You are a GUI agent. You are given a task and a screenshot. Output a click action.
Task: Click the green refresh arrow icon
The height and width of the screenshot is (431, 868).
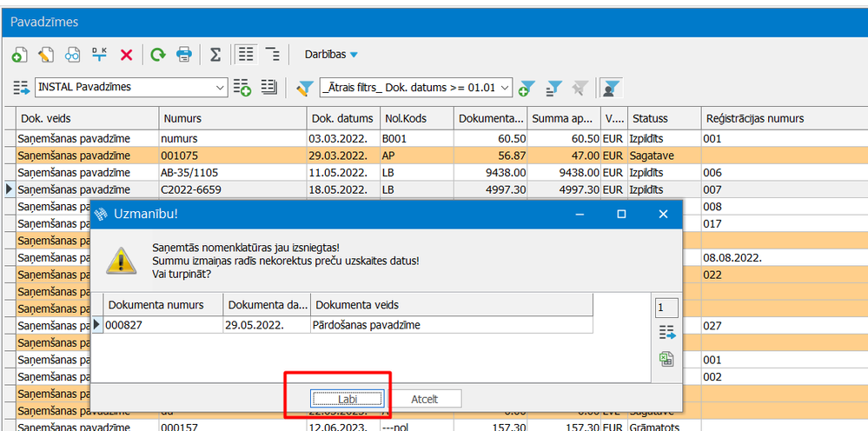[157, 55]
